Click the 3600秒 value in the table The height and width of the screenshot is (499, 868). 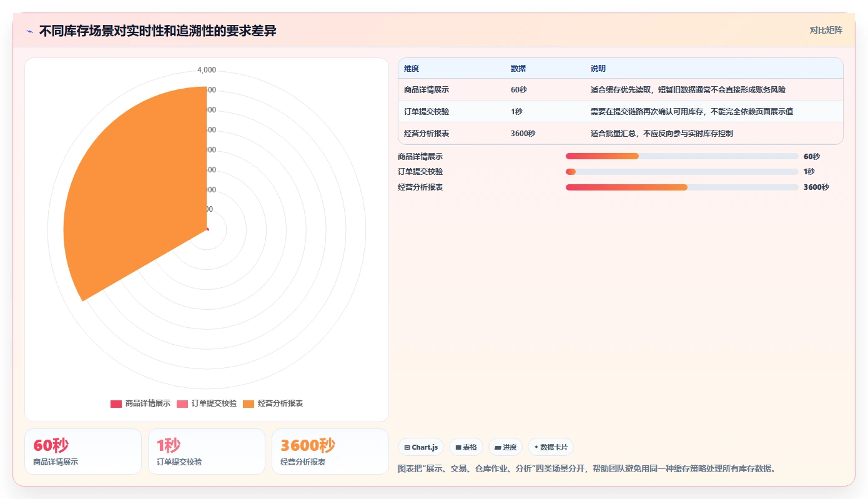[x=523, y=134]
